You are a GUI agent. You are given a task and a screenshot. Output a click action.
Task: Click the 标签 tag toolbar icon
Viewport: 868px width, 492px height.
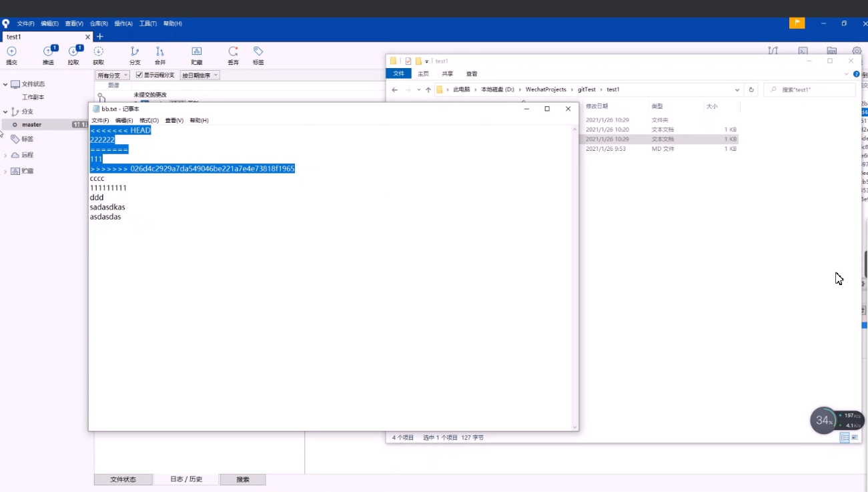(x=258, y=51)
